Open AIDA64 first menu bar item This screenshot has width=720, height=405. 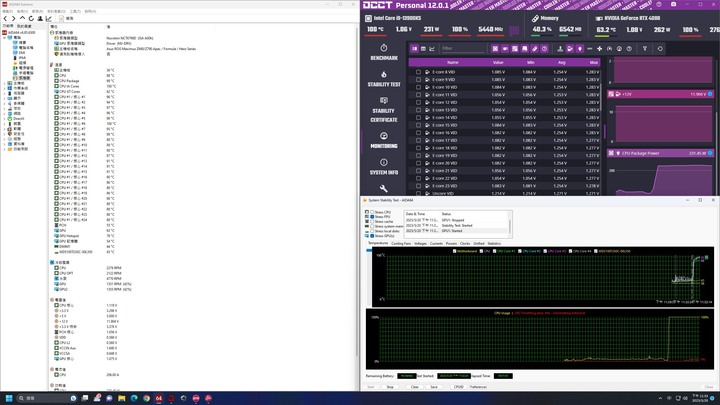(8, 11)
